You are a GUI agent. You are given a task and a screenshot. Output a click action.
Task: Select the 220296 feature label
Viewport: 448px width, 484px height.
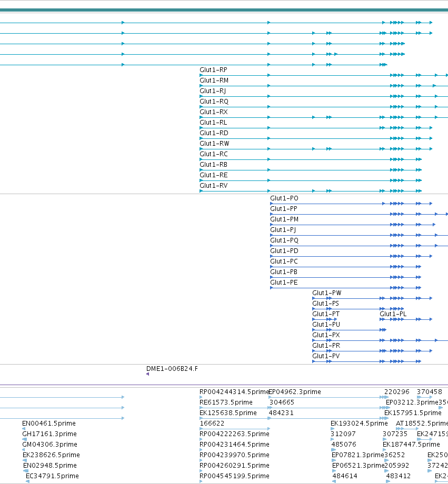click(x=397, y=392)
